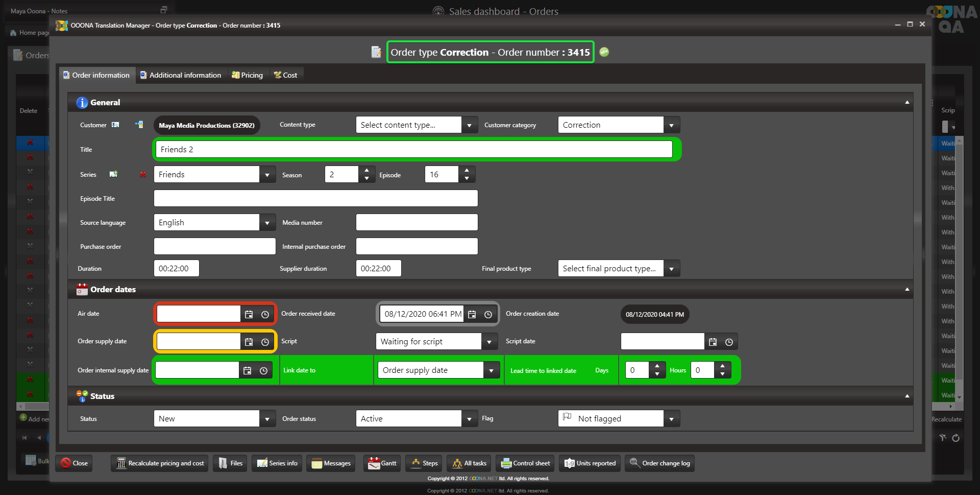Click the customer card icon beside Customer label
This screenshot has height=495, width=980.
(x=115, y=125)
